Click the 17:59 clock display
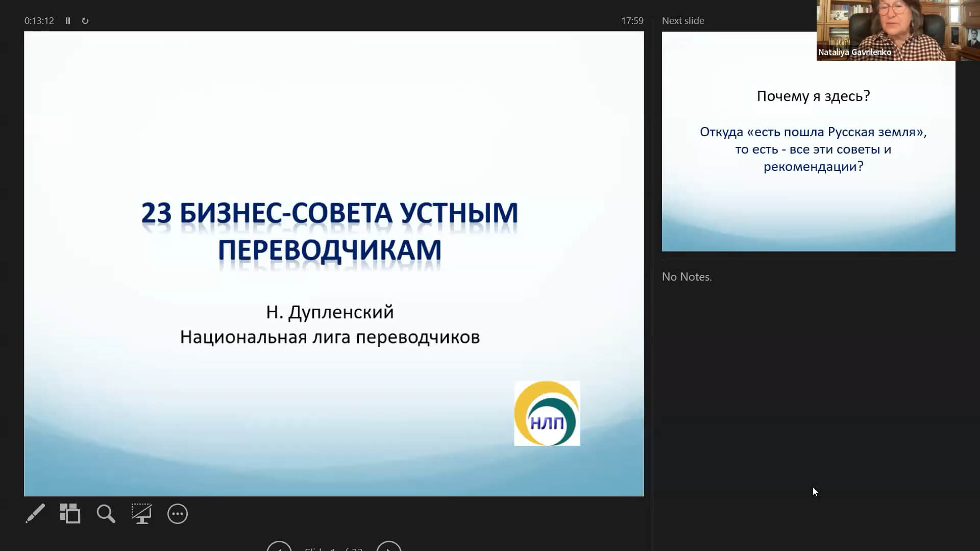980x551 pixels. click(632, 21)
